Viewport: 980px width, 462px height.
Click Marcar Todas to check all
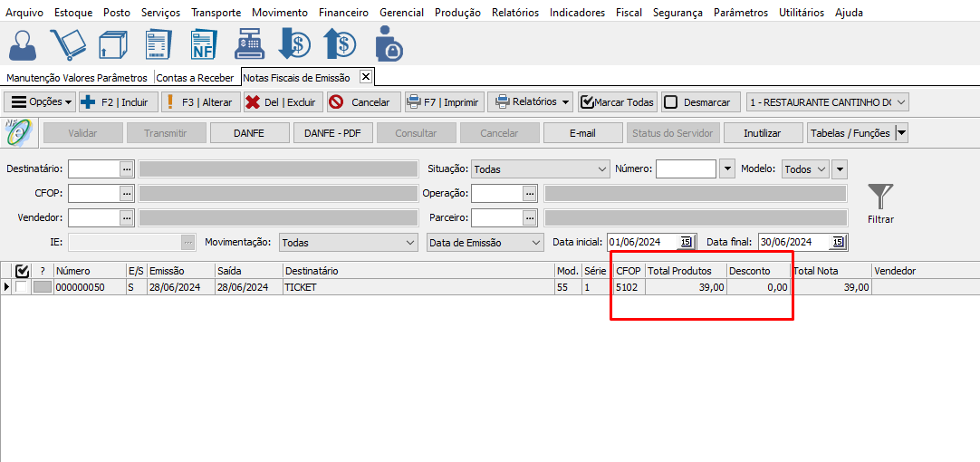coord(617,102)
